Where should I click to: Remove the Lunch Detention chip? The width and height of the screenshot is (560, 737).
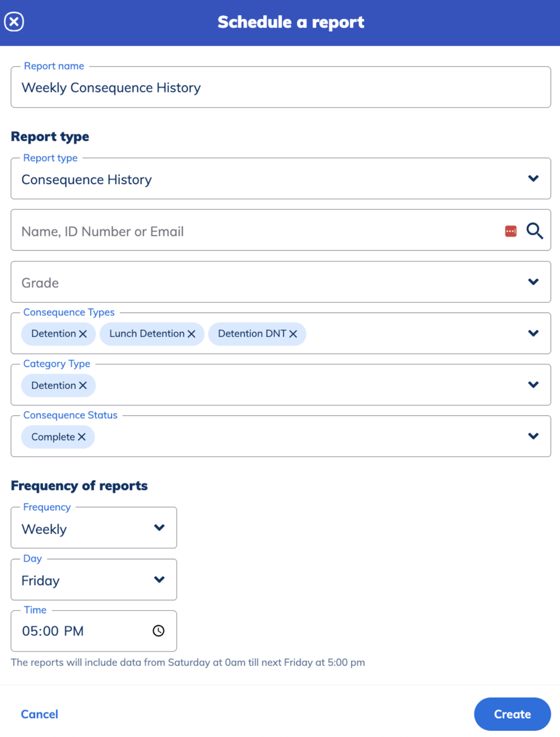pyautogui.click(x=191, y=334)
